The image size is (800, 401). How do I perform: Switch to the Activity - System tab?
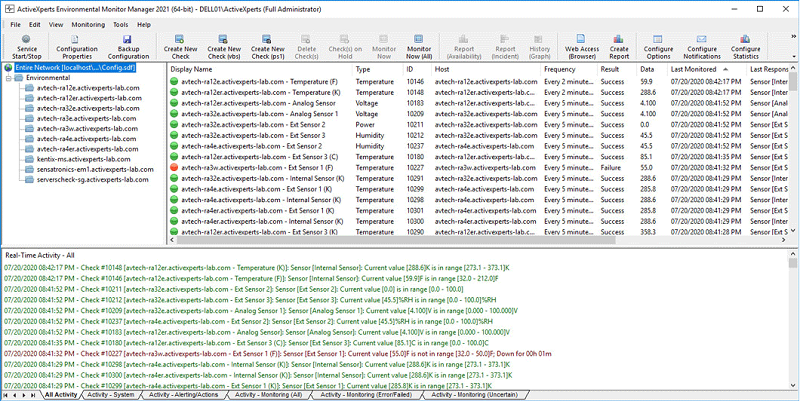[110, 395]
